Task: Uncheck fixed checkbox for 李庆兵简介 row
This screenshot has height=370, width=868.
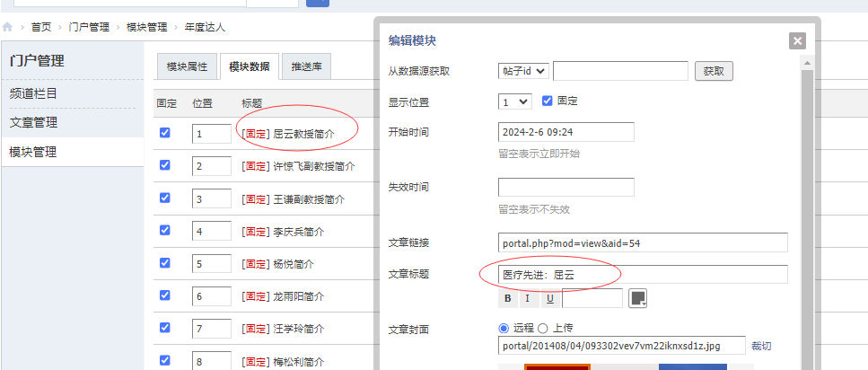Action: click(164, 231)
